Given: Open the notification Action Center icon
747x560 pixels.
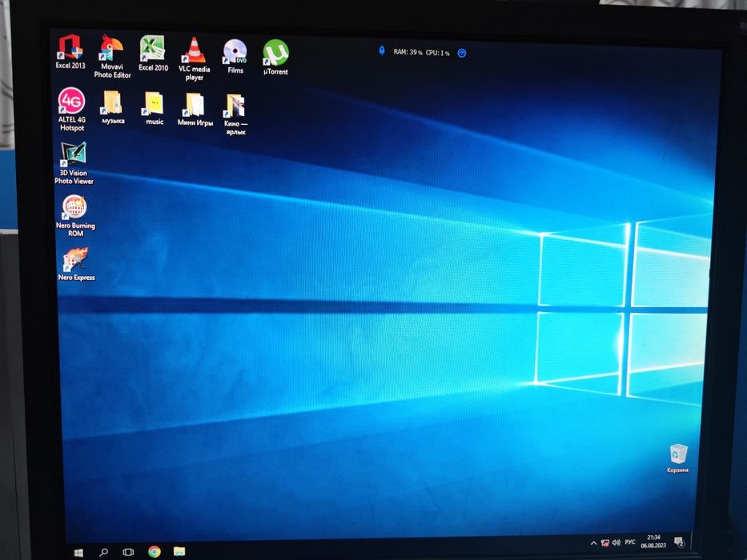Looking at the screenshot, I should tap(680, 542).
